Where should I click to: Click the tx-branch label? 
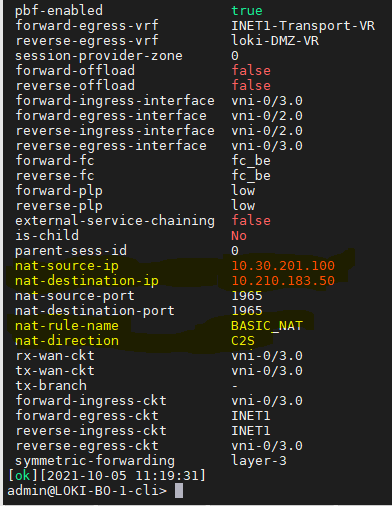click(x=51, y=386)
